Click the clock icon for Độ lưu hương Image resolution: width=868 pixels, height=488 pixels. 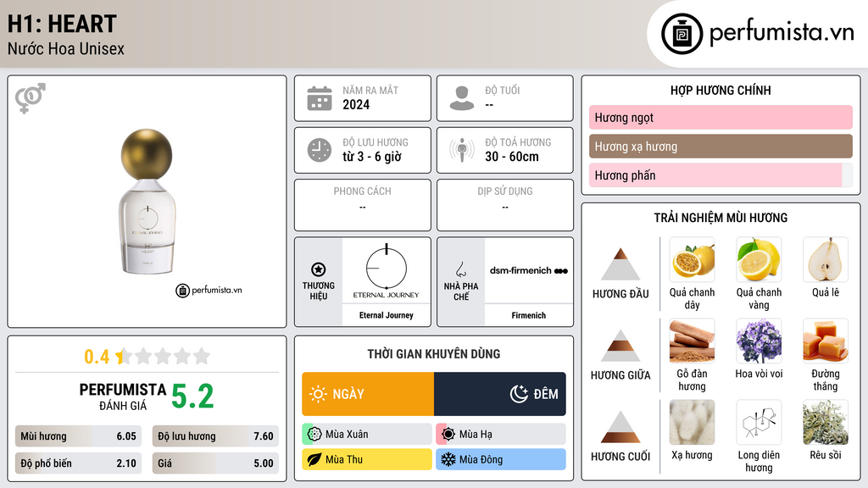click(320, 151)
